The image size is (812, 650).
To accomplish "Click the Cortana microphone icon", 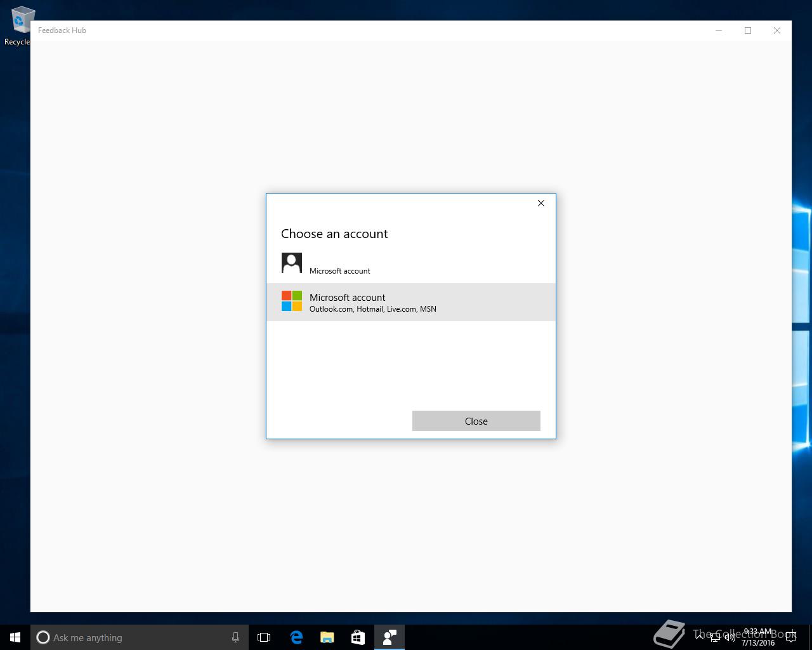I will 235,637.
